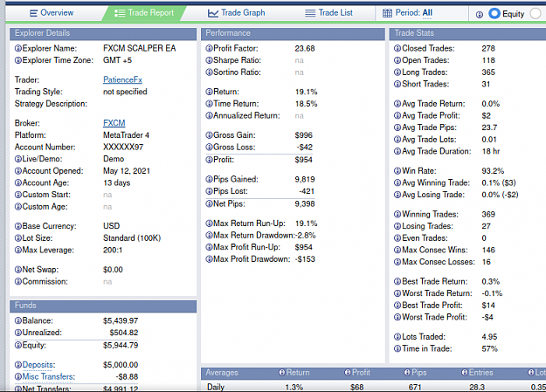Click info icon beside Net Swap
Screen dimensions: 546x392
18,270
